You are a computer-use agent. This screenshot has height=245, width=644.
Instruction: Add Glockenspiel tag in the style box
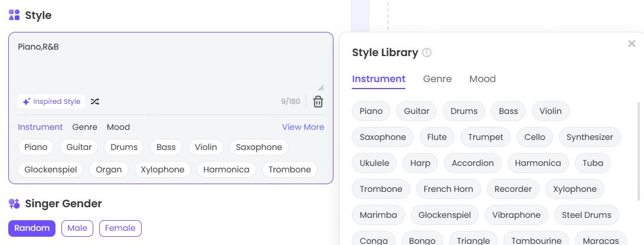click(51, 169)
